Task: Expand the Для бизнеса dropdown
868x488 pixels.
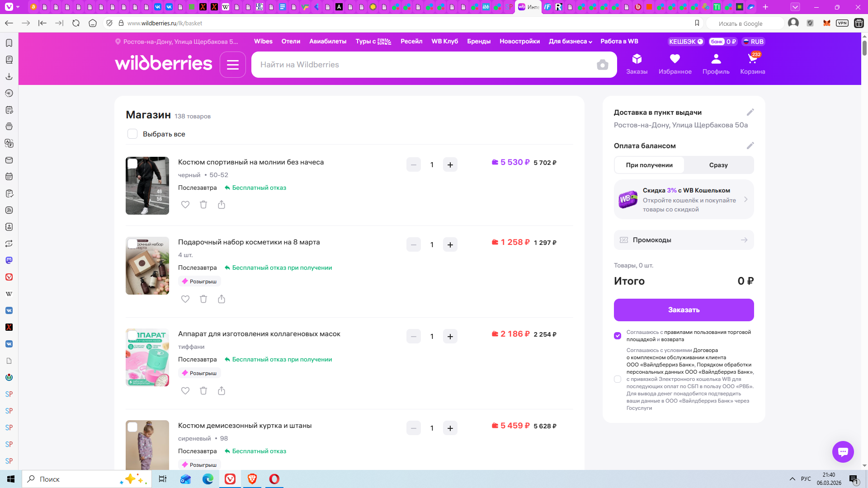Action: click(570, 42)
